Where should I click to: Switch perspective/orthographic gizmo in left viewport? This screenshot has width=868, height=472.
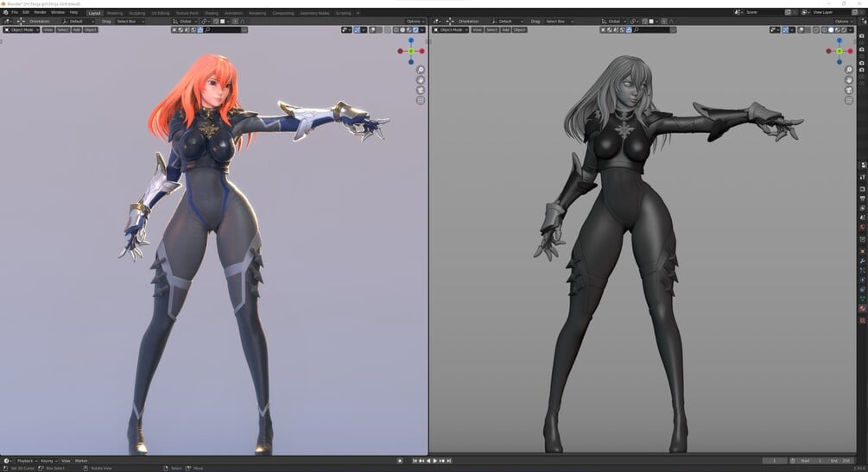click(x=421, y=100)
